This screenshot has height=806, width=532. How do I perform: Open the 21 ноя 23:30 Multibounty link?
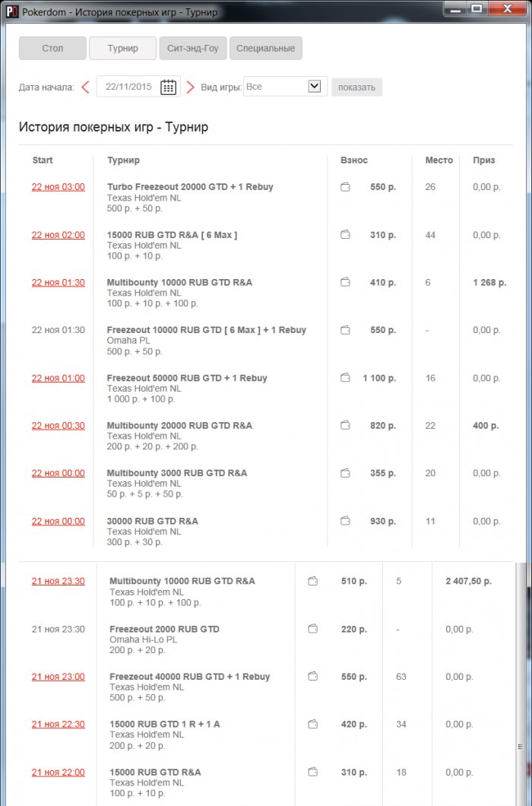pos(59,582)
